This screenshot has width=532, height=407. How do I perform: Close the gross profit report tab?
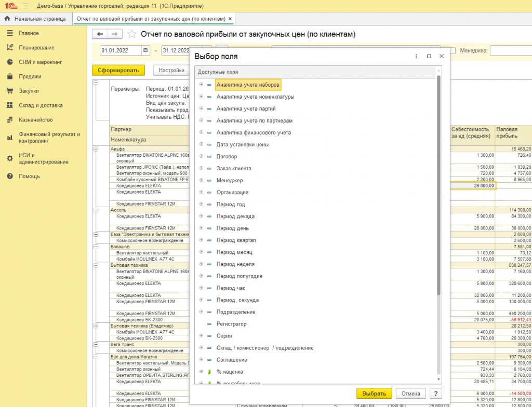[x=230, y=19]
